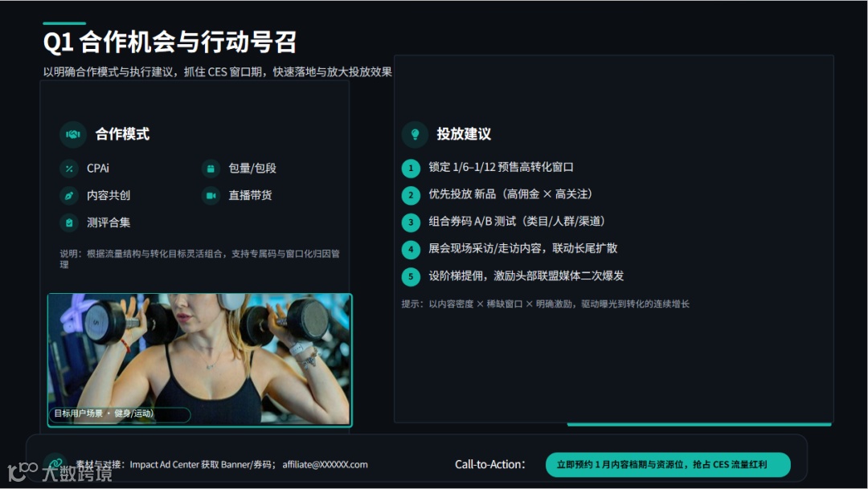Click the Q1 合作机会与行动号召 title
The image size is (868, 489).
(170, 43)
